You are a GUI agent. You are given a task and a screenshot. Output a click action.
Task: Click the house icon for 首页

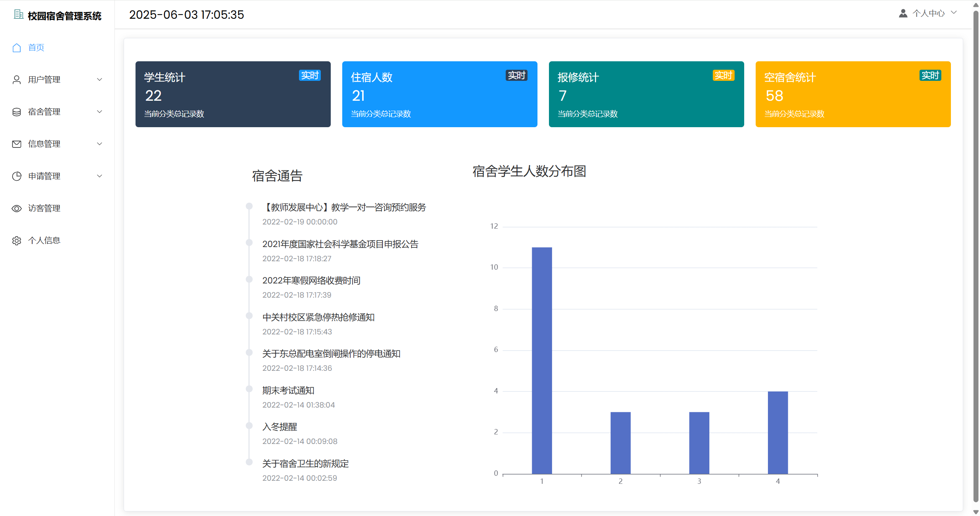(x=16, y=48)
